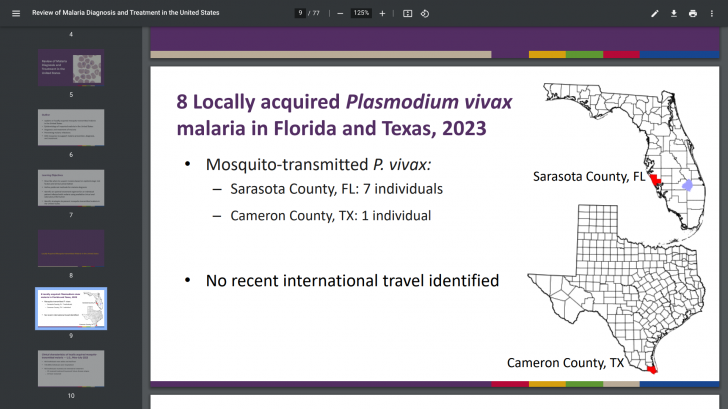Print the document
This screenshot has height=409, width=728.
tap(693, 13)
